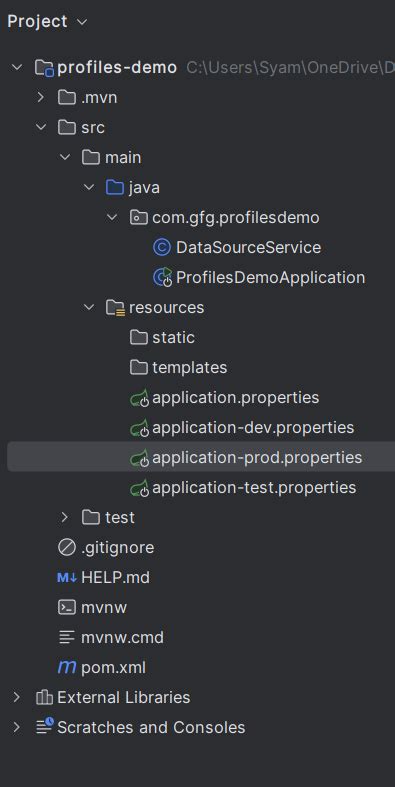This screenshot has width=395, height=787.
Task: Select the main folder label
Action: point(123,158)
